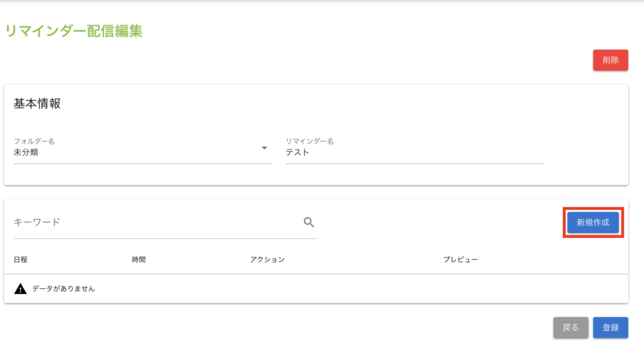Image resolution: width=644 pixels, height=341 pixels.
Task: Save with the 登録 button
Action: point(611,327)
